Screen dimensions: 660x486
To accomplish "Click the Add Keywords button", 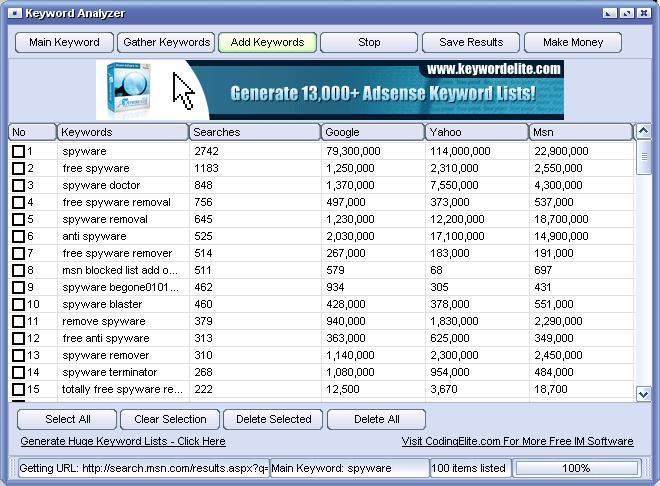I will (x=267, y=42).
